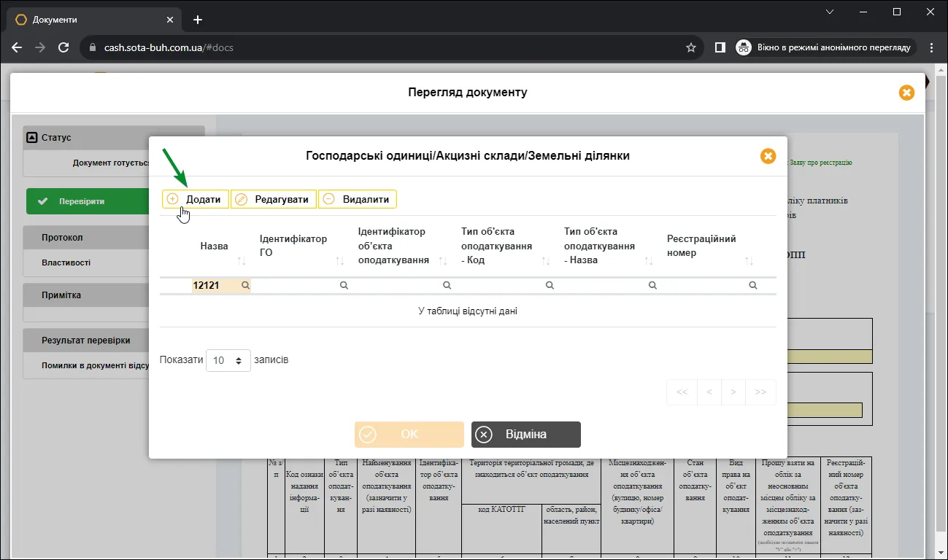Viewport: 948px width, 560px height.
Task: Open the records-per-page dropdown showing 10
Action: [228, 360]
